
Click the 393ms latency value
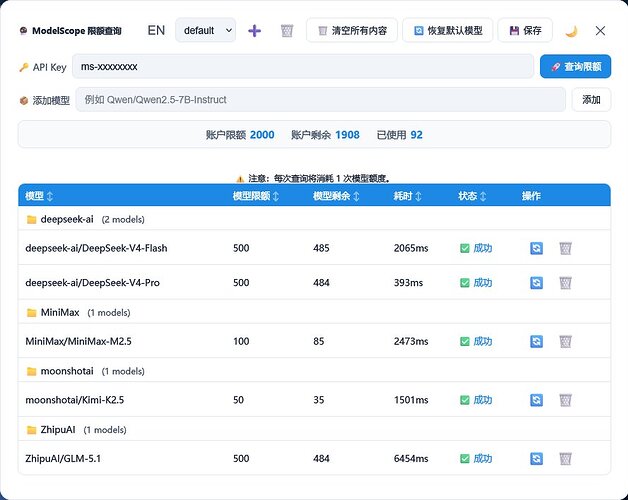click(408, 282)
